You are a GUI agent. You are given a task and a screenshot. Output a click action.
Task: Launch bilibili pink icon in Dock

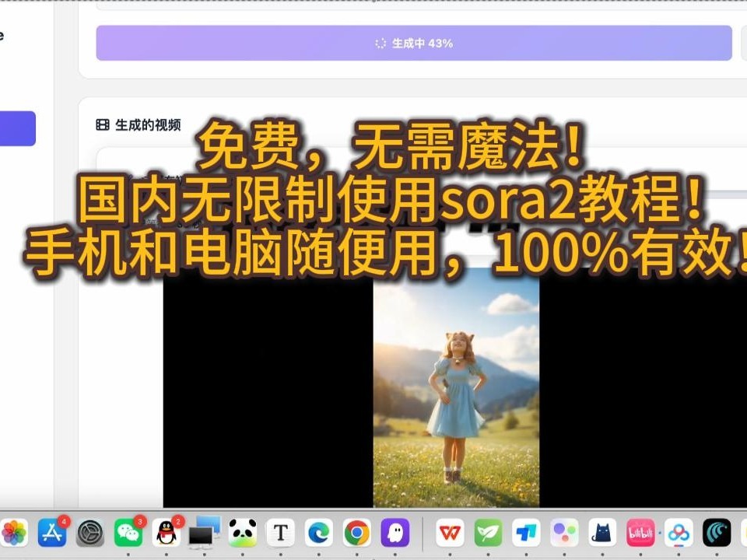tap(640, 533)
